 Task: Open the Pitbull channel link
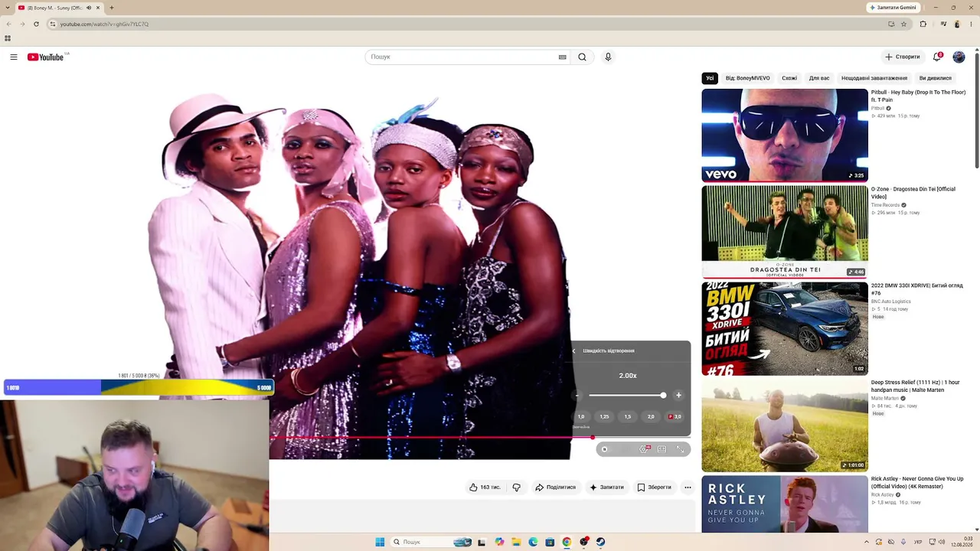(877, 108)
